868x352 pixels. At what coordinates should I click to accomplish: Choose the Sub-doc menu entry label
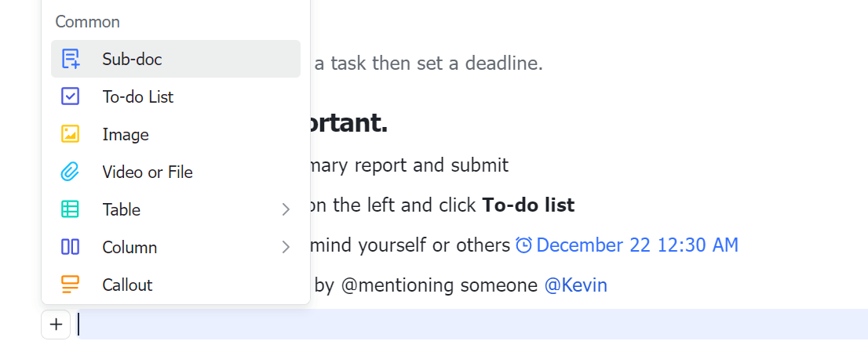tap(132, 59)
